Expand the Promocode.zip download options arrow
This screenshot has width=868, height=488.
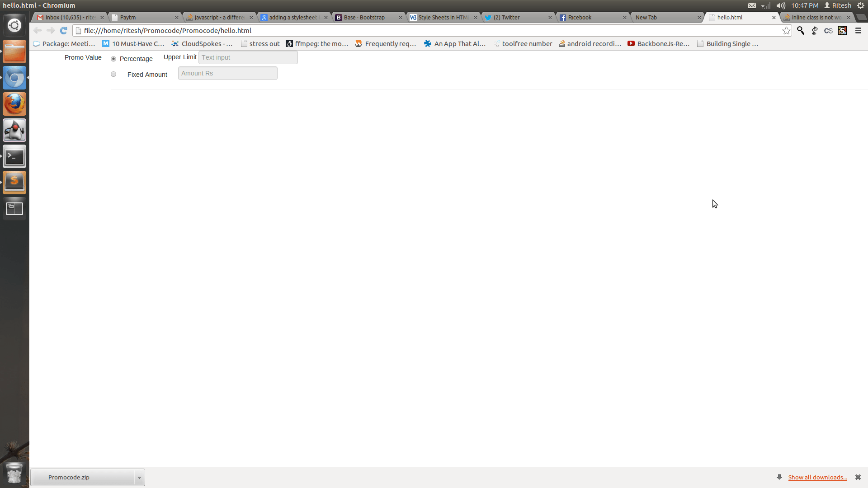coord(139,477)
